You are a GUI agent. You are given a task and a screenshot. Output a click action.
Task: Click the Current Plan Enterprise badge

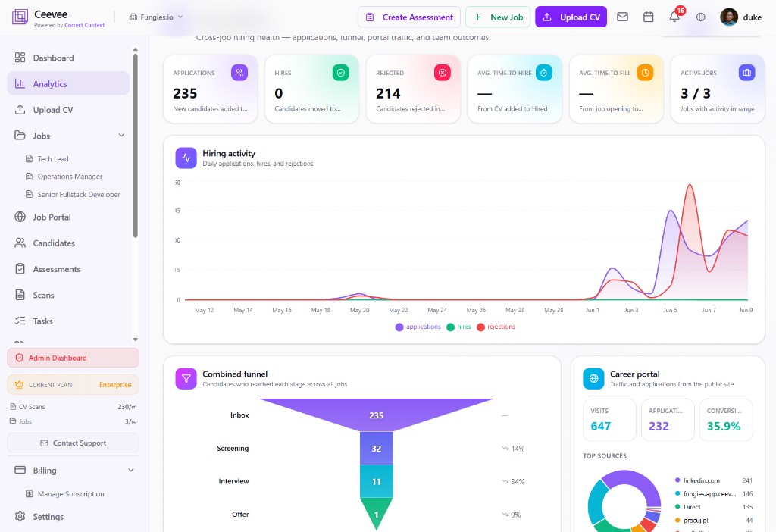pos(73,384)
